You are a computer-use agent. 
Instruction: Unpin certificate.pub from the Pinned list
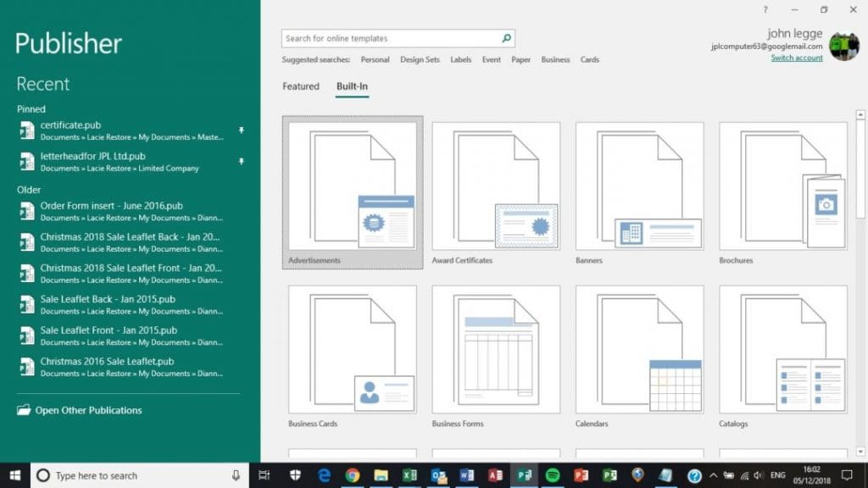[241, 129]
